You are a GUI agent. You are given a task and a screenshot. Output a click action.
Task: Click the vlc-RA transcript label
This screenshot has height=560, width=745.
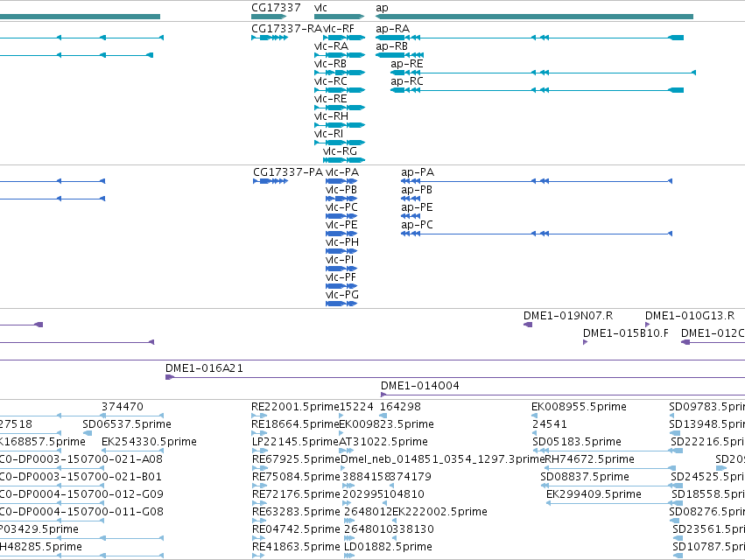click(331, 46)
